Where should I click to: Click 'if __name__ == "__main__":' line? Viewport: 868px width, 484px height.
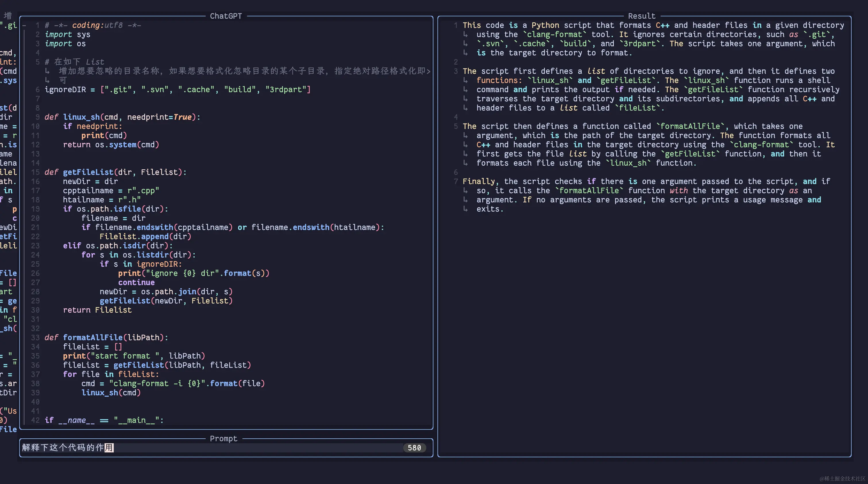point(104,420)
